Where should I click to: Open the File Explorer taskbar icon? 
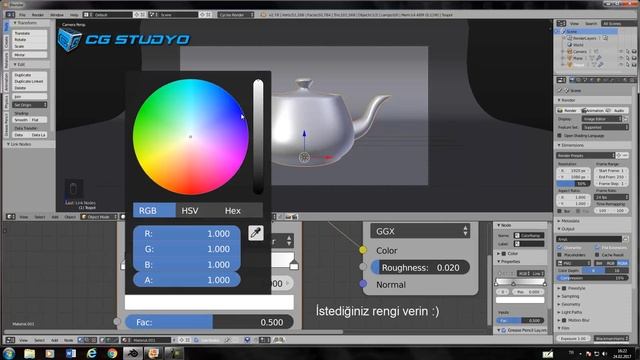[x=29, y=353]
